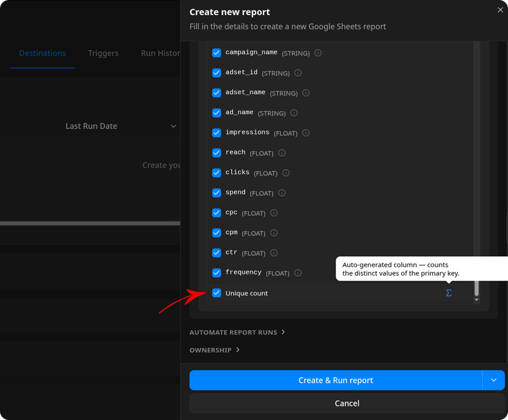Image resolution: width=508 pixels, height=420 pixels.
Task: Click the Create & Run report button
Action: 336,380
